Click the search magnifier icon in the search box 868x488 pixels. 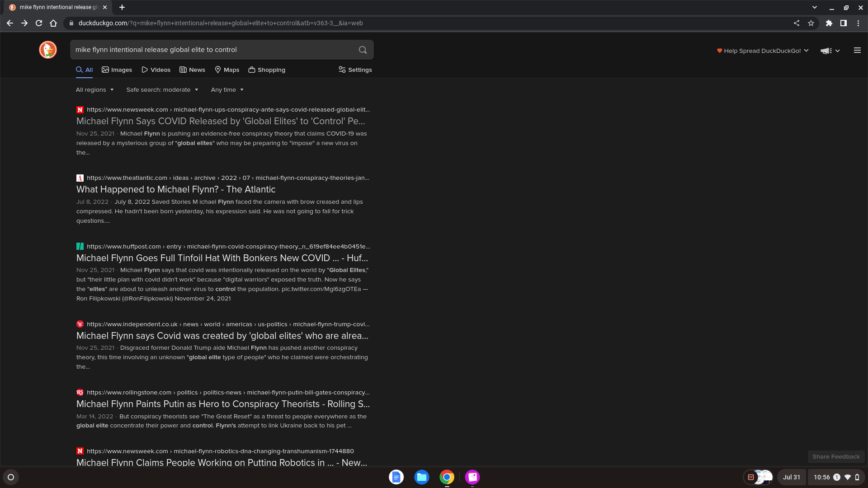363,50
